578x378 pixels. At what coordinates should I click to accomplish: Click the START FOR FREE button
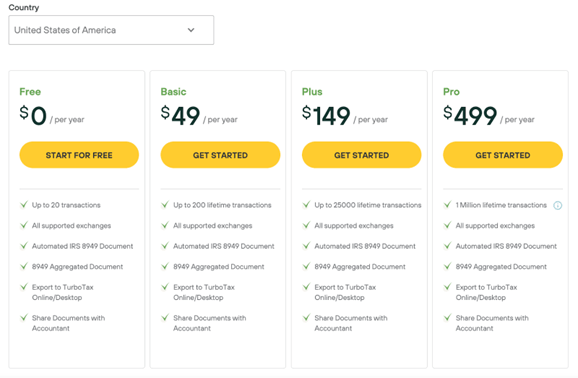point(79,155)
